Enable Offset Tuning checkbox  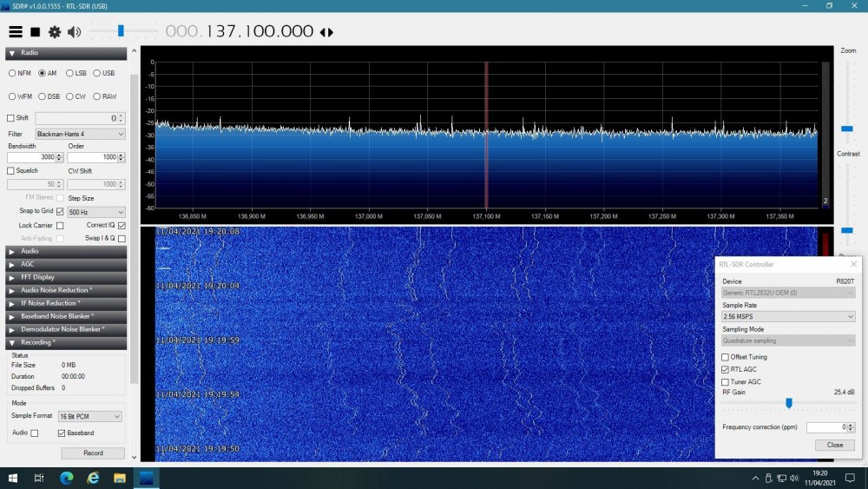pyautogui.click(x=725, y=357)
